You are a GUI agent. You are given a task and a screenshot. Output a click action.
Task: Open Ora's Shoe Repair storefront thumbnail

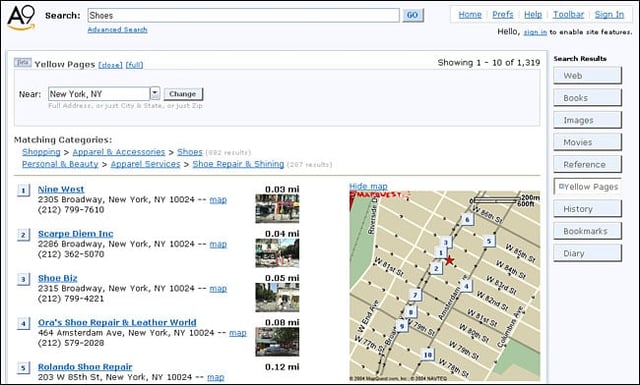click(277, 342)
